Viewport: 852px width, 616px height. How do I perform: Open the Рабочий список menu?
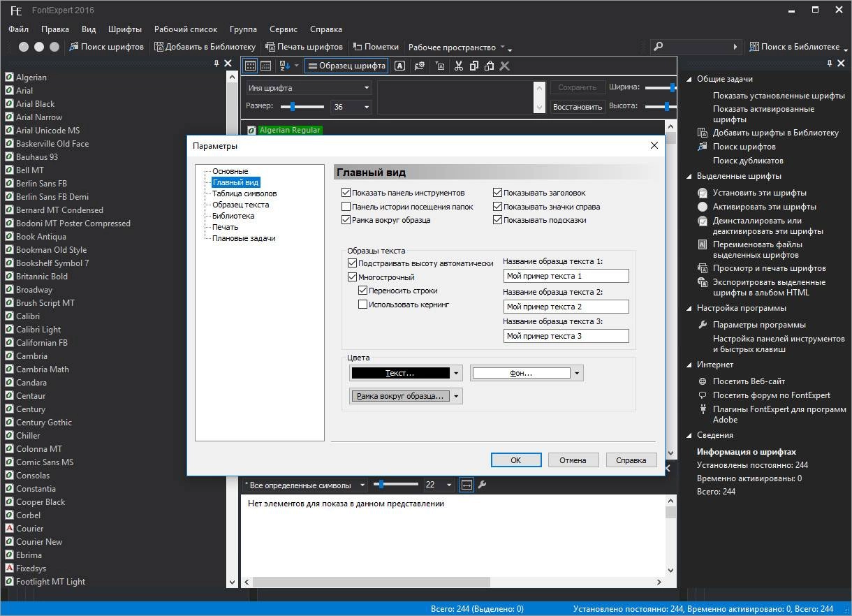pyautogui.click(x=186, y=29)
